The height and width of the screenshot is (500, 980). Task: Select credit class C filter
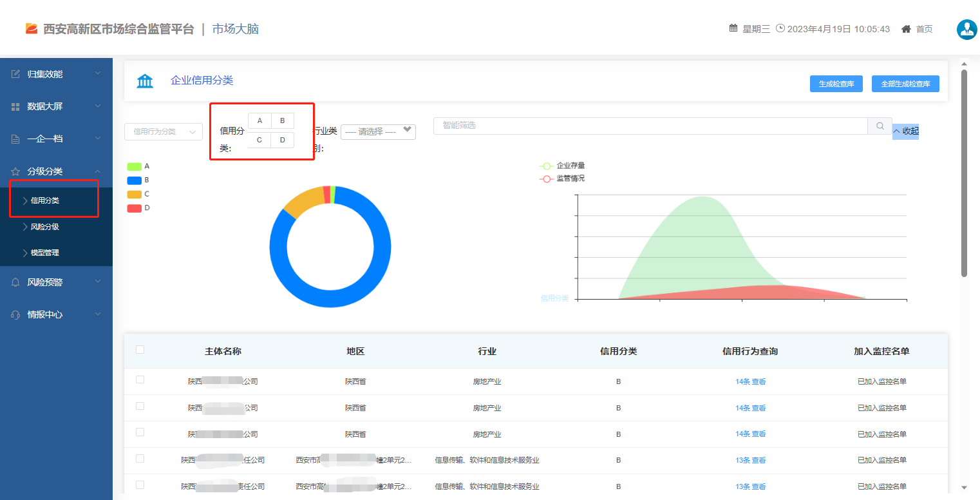(259, 140)
